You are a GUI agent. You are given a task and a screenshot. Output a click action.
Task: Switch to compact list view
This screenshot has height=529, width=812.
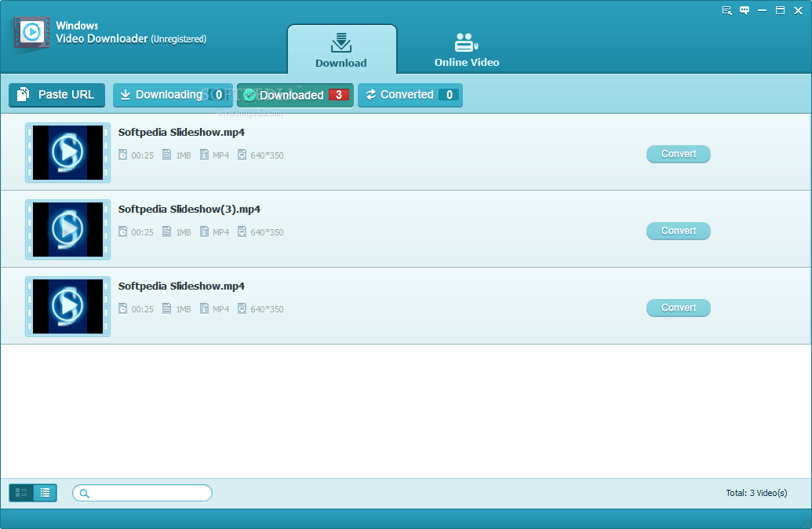45,493
